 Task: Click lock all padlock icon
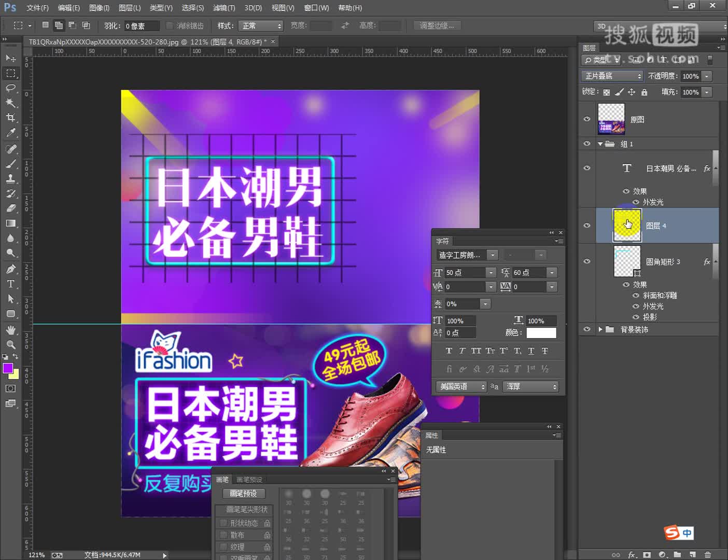644,92
